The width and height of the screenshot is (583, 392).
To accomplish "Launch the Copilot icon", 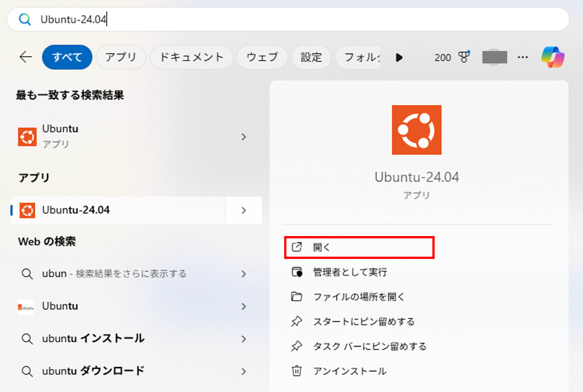I will [553, 57].
